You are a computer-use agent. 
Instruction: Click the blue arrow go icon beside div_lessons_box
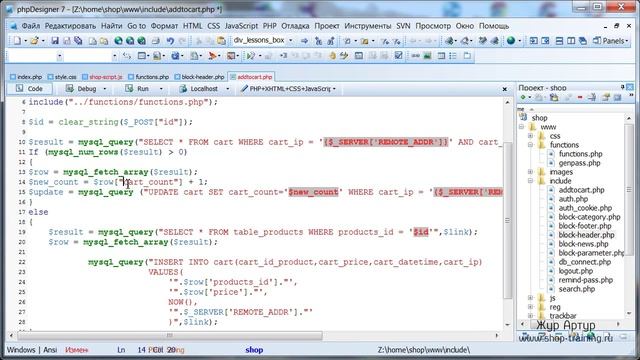pos(304,41)
